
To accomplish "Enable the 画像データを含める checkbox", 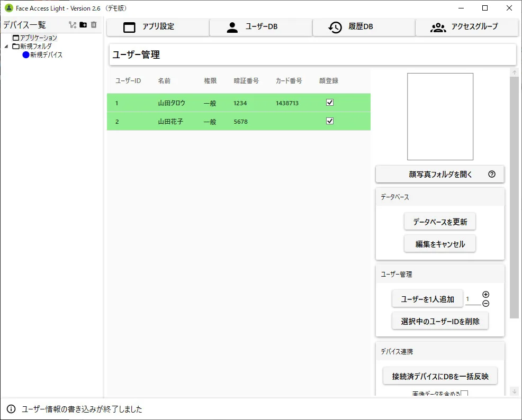I will point(464,394).
